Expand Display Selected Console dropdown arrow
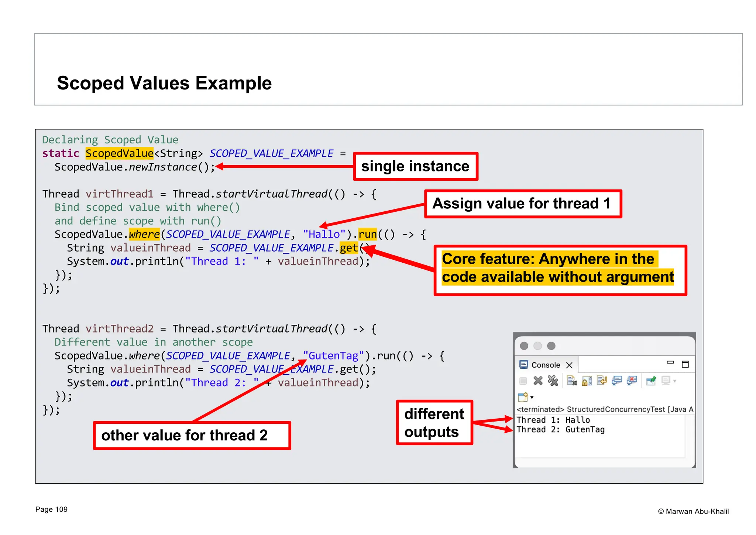756x535 pixels. (x=675, y=381)
